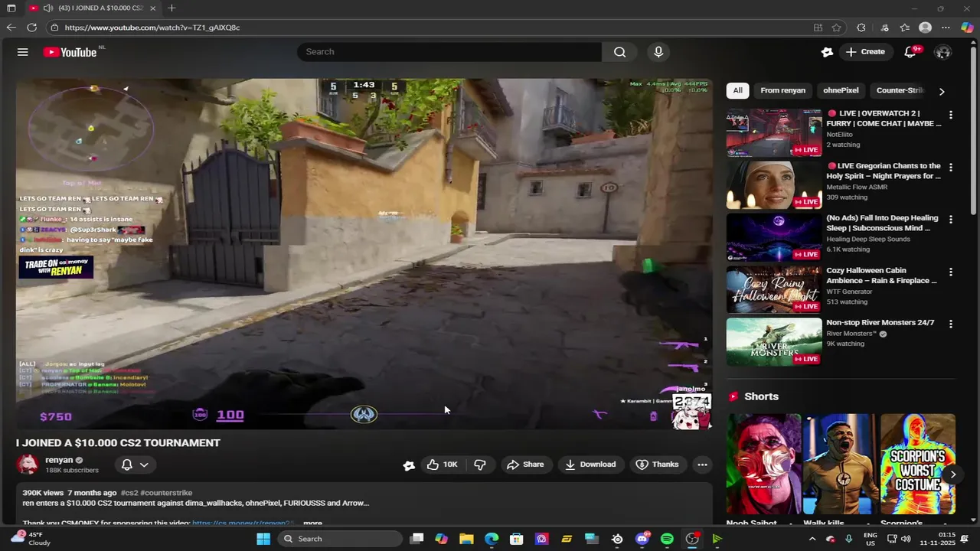Open options for Cozy Halloween Cabin video
Screen dimensions: 980x551
point(951,272)
